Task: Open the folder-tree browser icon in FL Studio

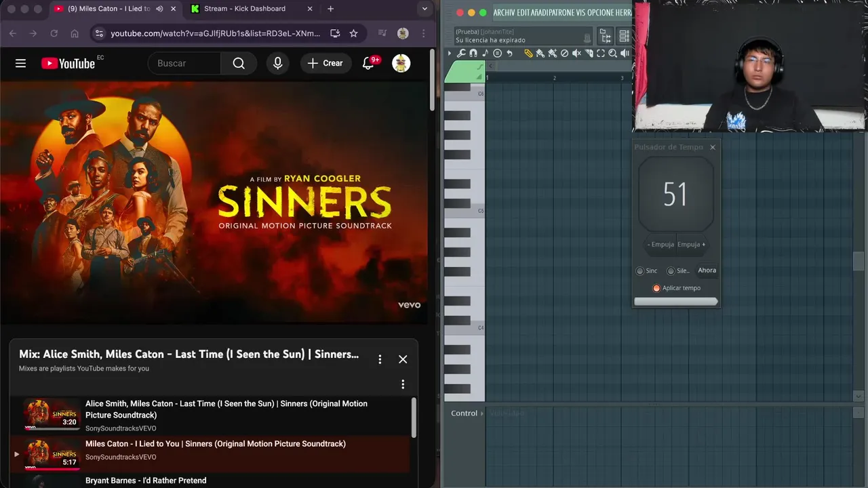Action: 606,37
